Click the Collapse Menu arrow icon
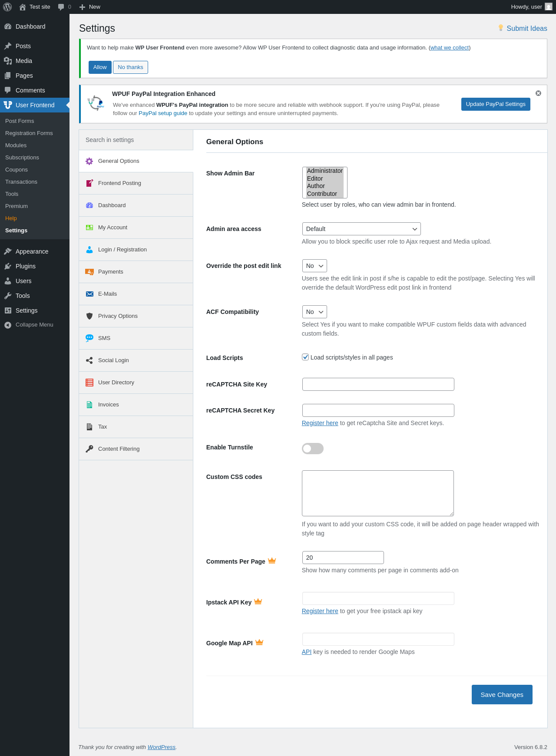The width and height of the screenshot is (556, 756). 8,325
